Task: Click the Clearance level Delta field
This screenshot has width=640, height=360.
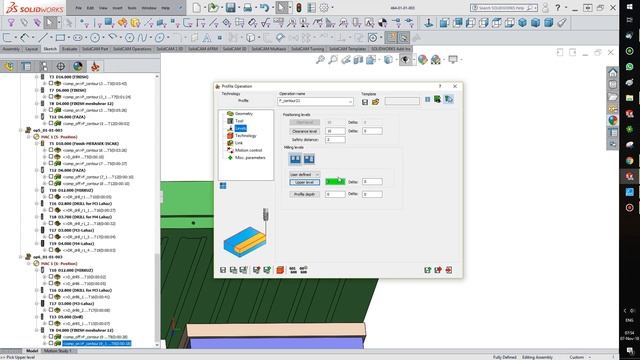Action: click(372, 131)
